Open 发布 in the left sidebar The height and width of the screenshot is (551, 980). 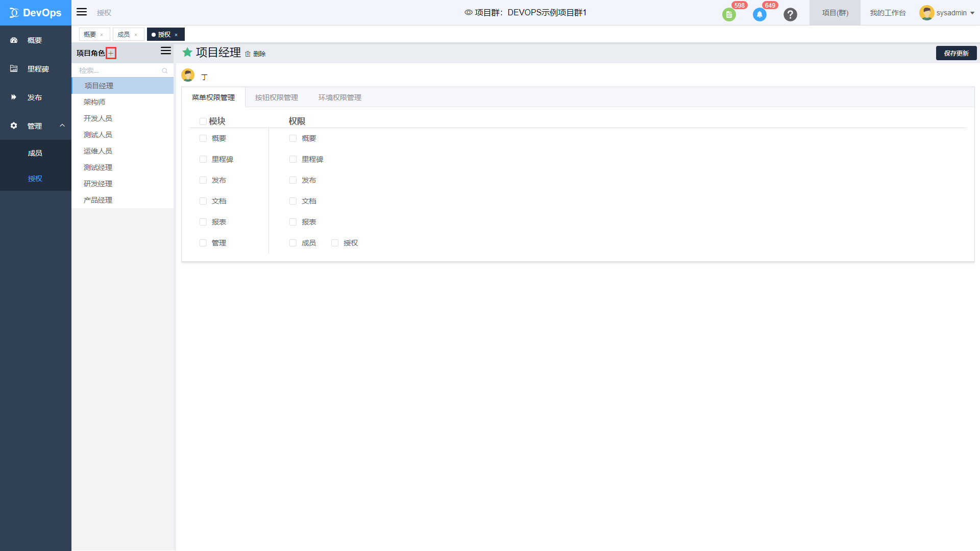[36, 97]
